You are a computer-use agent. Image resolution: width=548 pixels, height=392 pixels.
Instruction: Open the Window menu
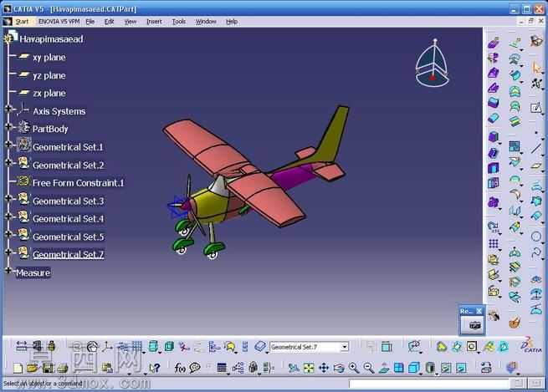[x=206, y=22]
